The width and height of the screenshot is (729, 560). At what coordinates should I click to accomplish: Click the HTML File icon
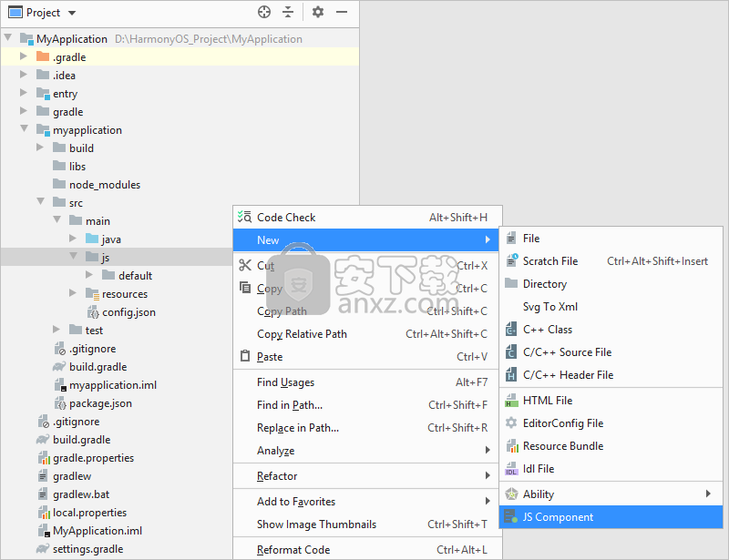(511, 400)
